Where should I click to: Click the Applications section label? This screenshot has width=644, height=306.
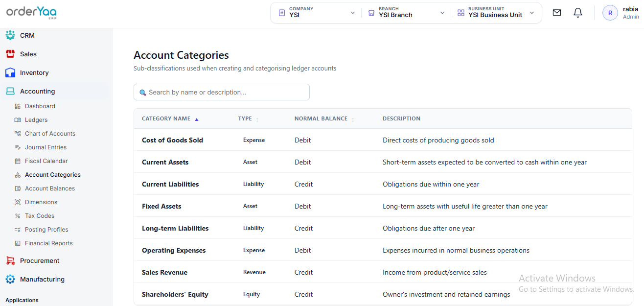pyautogui.click(x=22, y=300)
